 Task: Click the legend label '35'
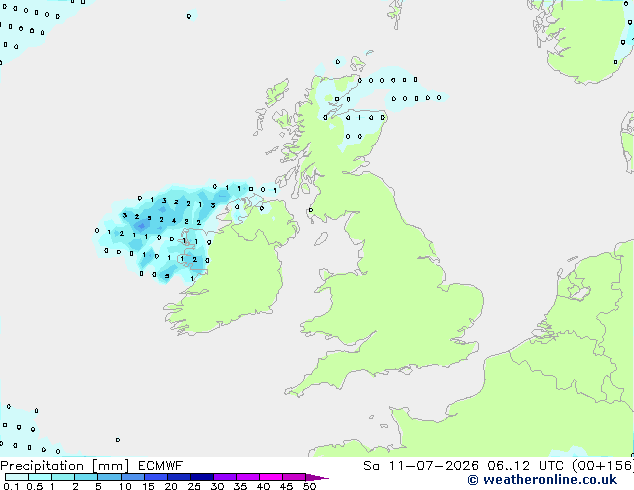pyautogui.click(x=240, y=486)
